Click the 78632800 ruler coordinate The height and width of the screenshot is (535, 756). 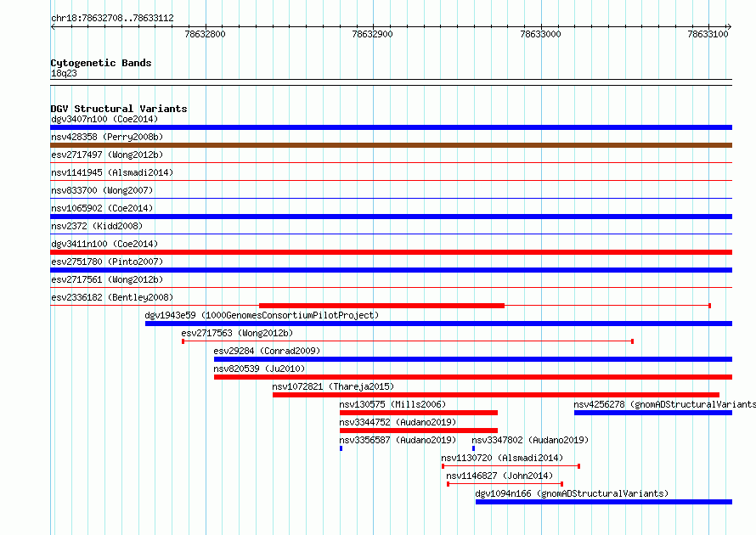205,34
